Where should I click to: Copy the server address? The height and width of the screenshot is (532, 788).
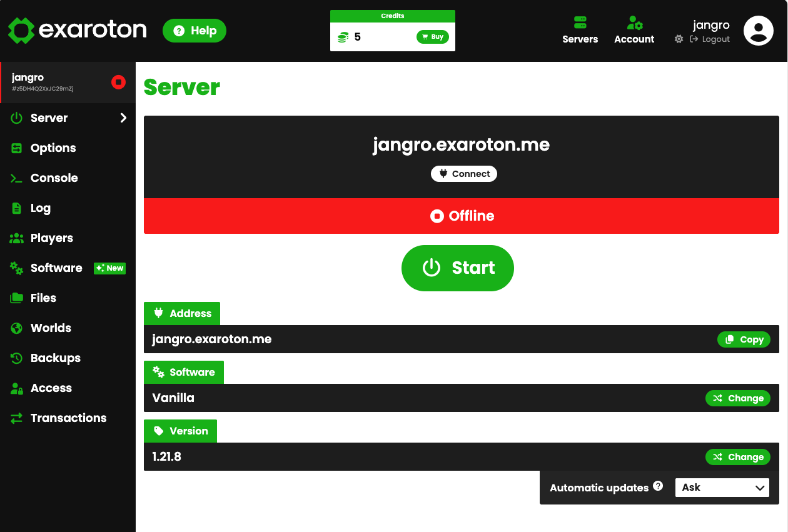click(x=744, y=339)
